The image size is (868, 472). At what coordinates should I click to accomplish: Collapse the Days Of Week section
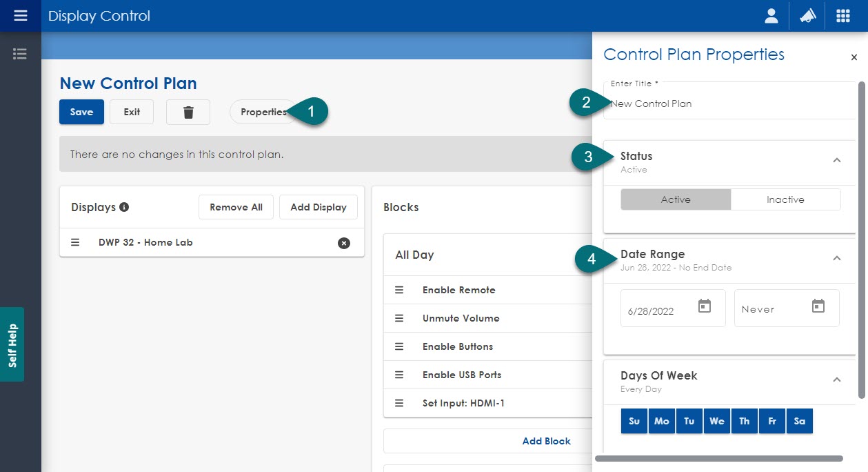(x=837, y=380)
